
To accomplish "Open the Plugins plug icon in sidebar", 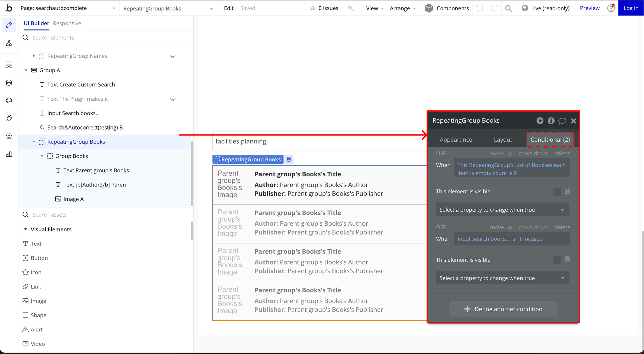I will click(x=9, y=119).
